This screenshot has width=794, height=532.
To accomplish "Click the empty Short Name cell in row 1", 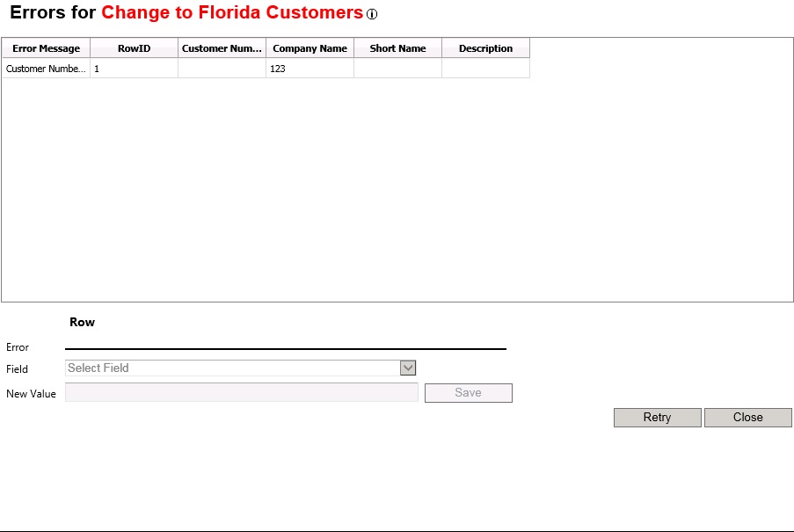I will tap(397, 69).
